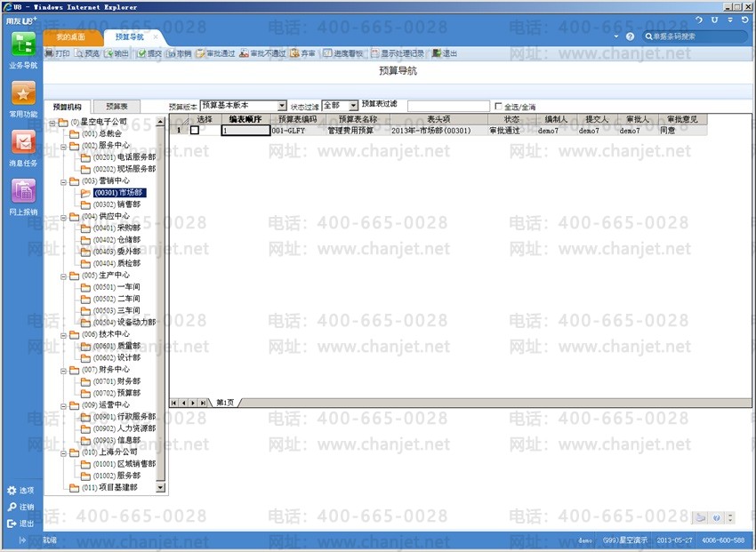The height and width of the screenshot is (552, 756).
Task: Go to first page in grid navigator
Action: click(x=174, y=403)
